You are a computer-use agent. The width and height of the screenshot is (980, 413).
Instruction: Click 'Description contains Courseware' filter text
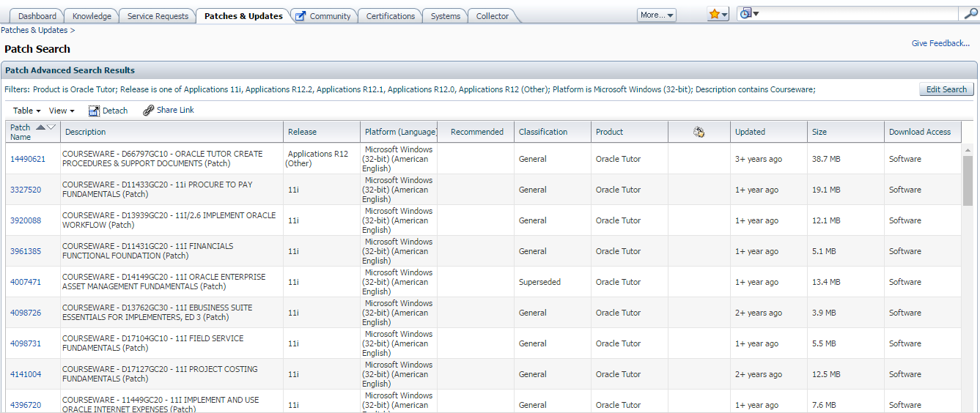[754, 89]
